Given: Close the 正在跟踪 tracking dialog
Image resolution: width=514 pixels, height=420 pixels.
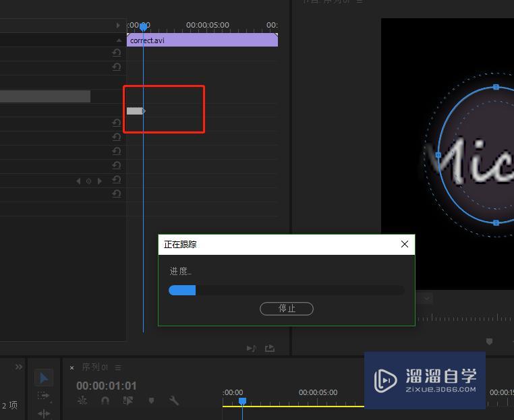Looking at the screenshot, I should (405, 244).
